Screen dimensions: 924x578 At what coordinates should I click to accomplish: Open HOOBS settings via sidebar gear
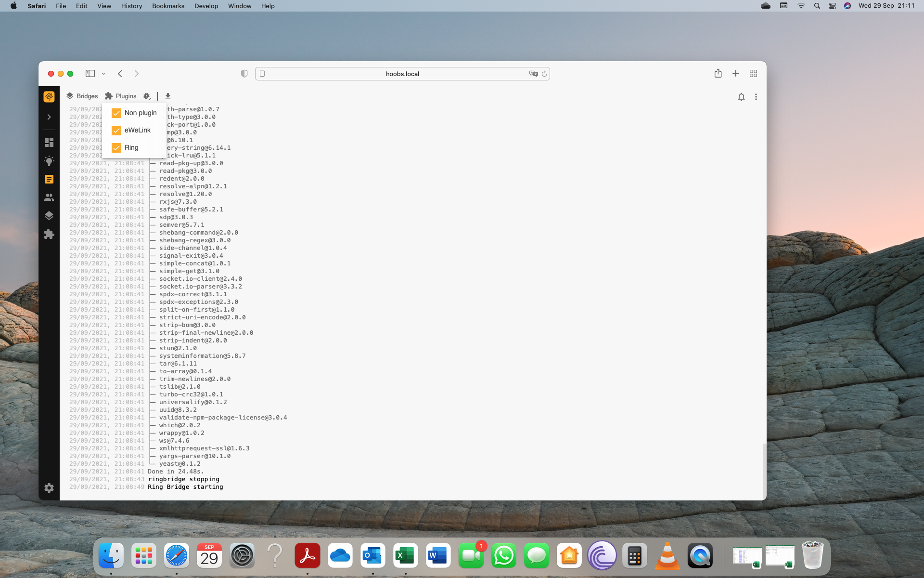point(49,488)
